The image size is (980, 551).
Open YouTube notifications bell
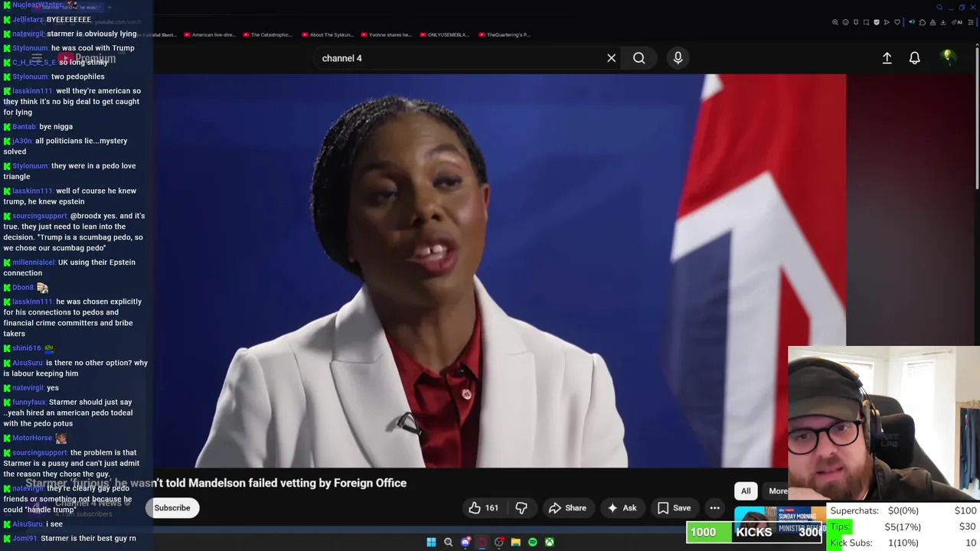pos(914,58)
